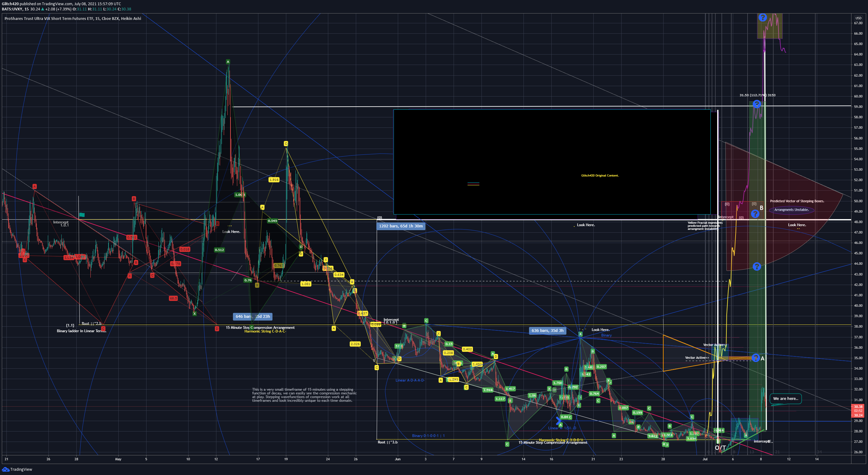Viewport: 868px width, 475px height.
Task: Select the yellow '1.081' ratio label
Action: click(306, 284)
